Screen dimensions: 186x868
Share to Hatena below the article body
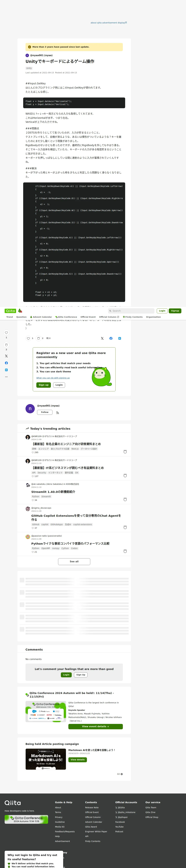pyautogui.click(x=120, y=338)
